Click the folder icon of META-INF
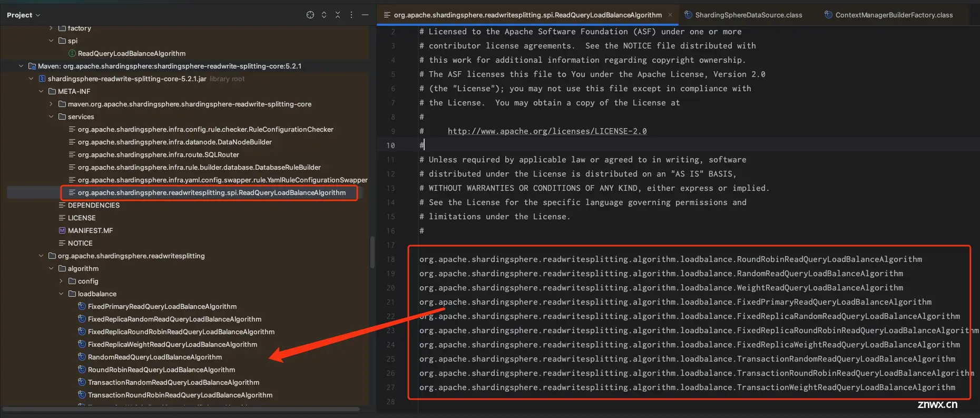The image size is (980, 418). pos(52,91)
